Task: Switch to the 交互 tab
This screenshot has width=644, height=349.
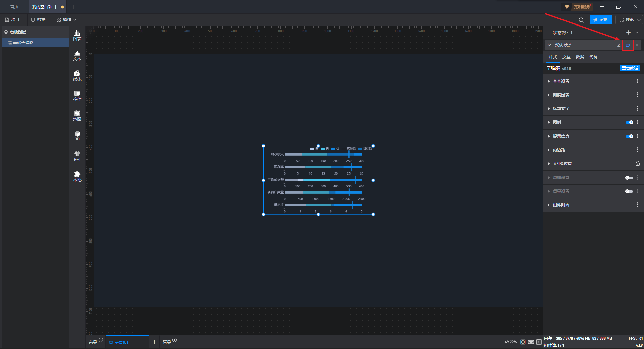Action: [566, 57]
